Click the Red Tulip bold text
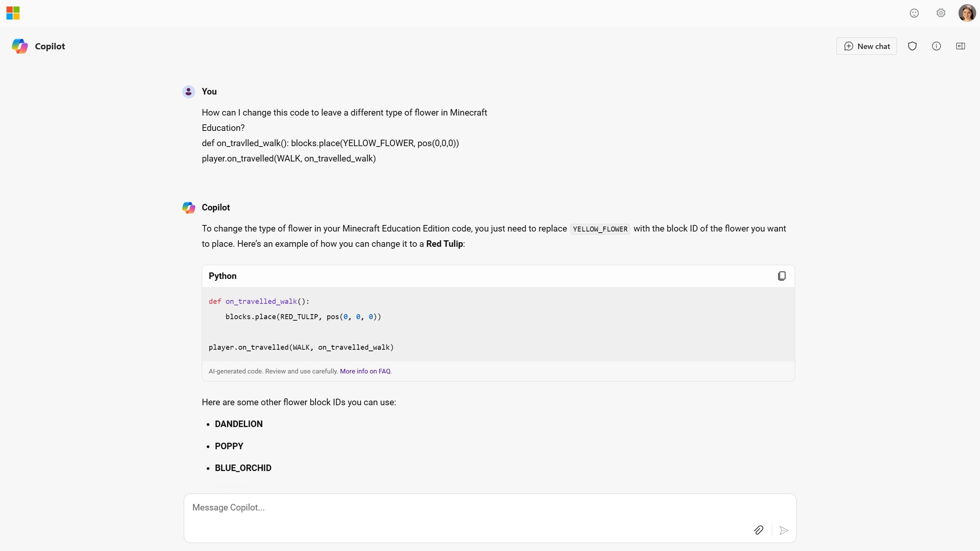The width and height of the screenshot is (980, 551). (x=444, y=244)
